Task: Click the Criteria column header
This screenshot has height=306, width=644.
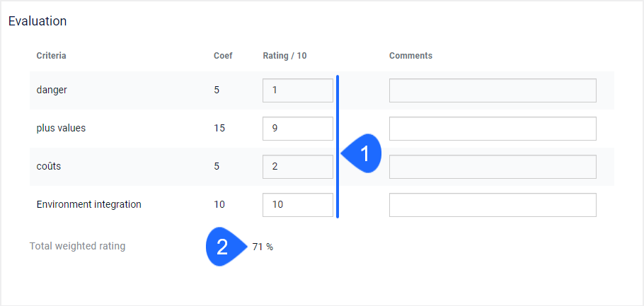Action: [x=52, y=56]
